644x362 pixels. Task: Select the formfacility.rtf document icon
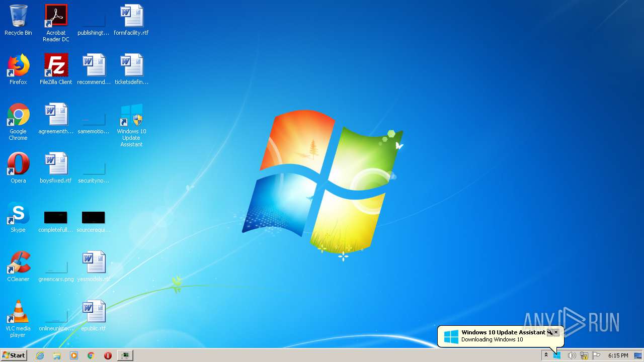tap(131, 20)
